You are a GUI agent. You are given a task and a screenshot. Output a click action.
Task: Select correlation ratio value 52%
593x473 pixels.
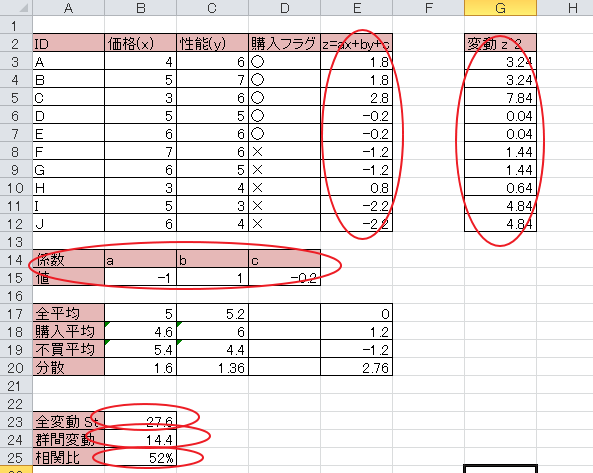coord(140,457)
